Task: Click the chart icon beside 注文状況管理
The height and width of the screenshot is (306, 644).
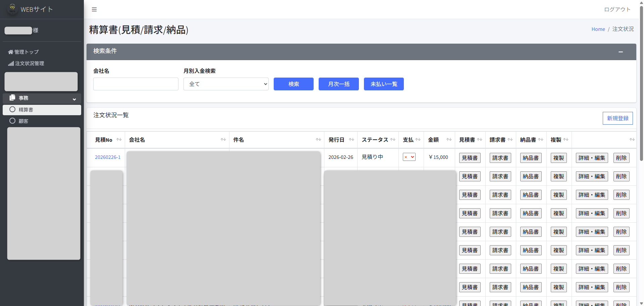Action: pos(11,63)
